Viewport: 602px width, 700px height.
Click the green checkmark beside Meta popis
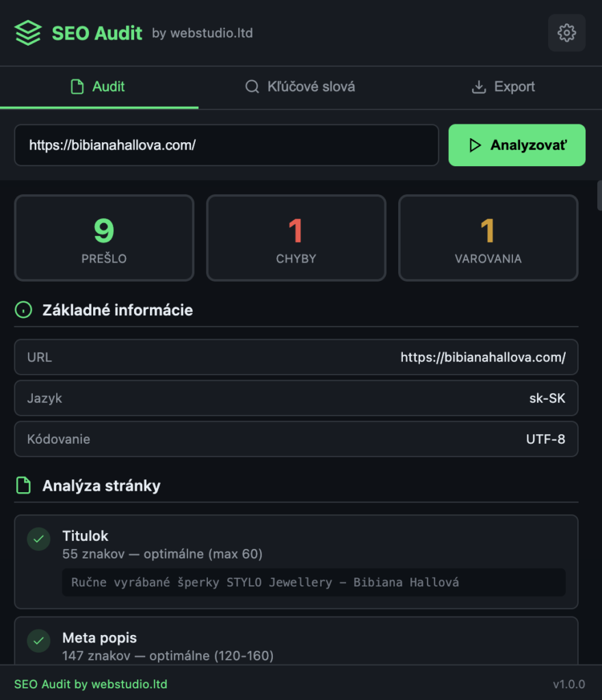39,641
